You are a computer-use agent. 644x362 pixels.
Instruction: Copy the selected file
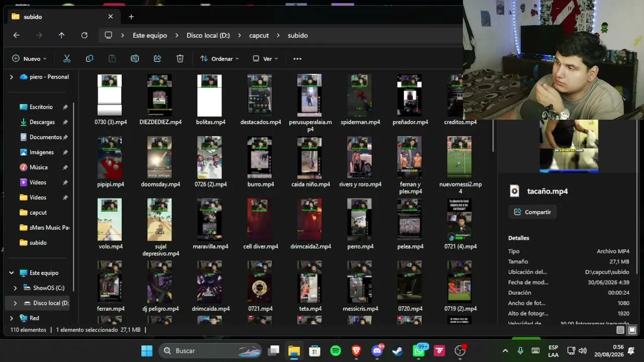[x=90, y=59]
